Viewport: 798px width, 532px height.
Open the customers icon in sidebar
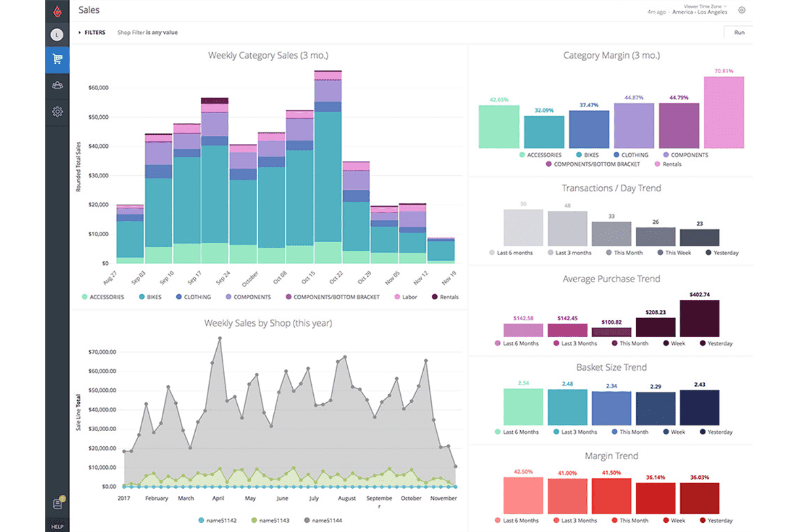pyautogui.click(x=57, y=85)
